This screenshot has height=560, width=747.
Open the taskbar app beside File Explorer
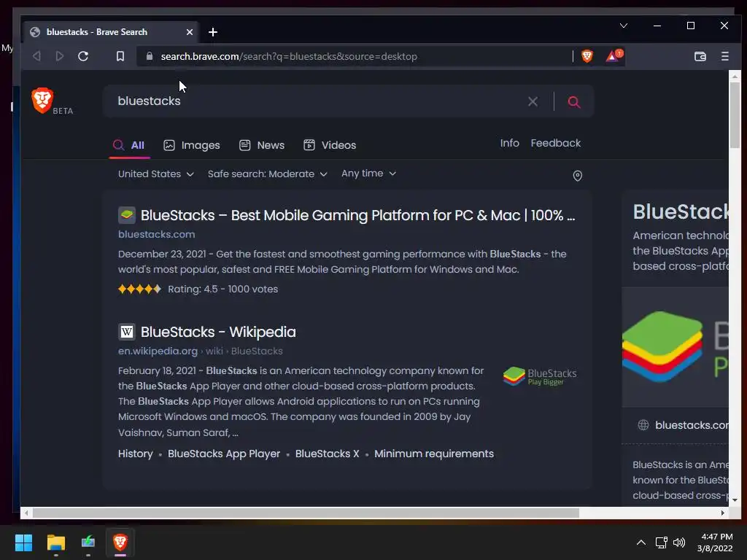(x=88, y=542)
